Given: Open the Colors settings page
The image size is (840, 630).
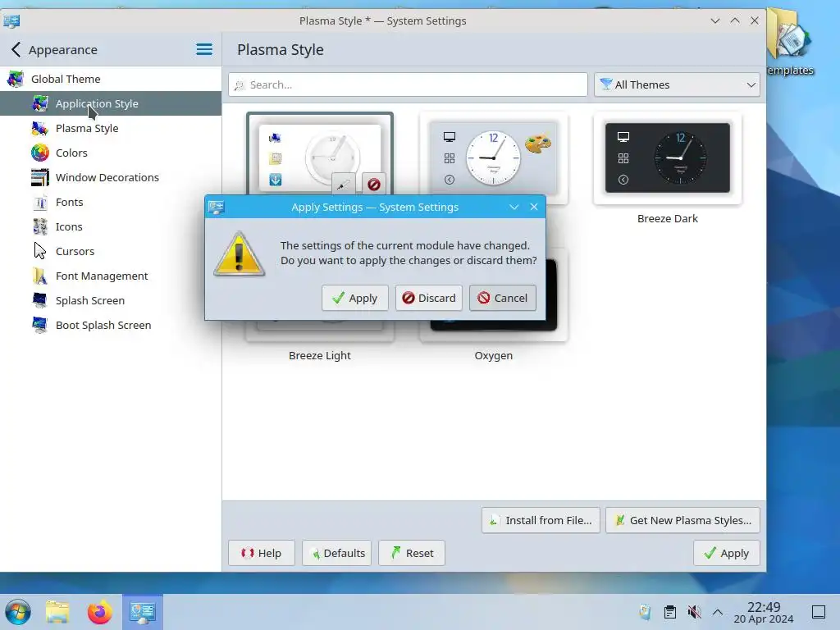Looking at the screenshot, I should pyautogui.click(x=111, y=153).
